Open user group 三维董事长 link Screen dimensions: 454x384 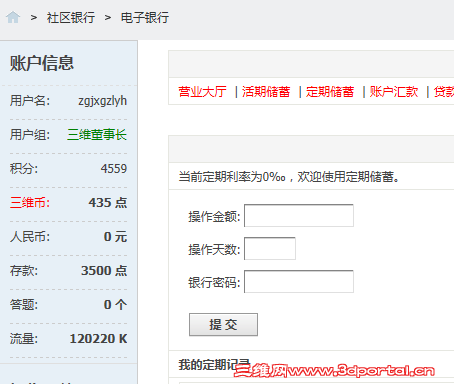97,135
